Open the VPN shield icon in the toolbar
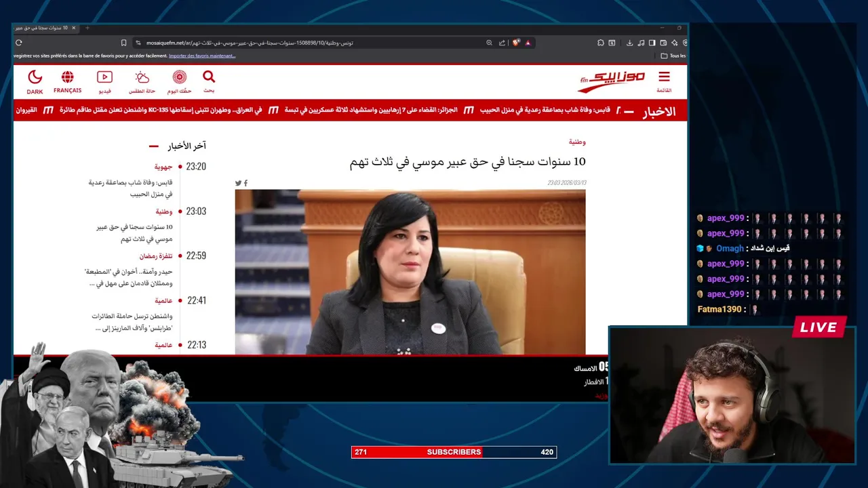The width and height of the screenshot is (868, 488). [685, 43]
